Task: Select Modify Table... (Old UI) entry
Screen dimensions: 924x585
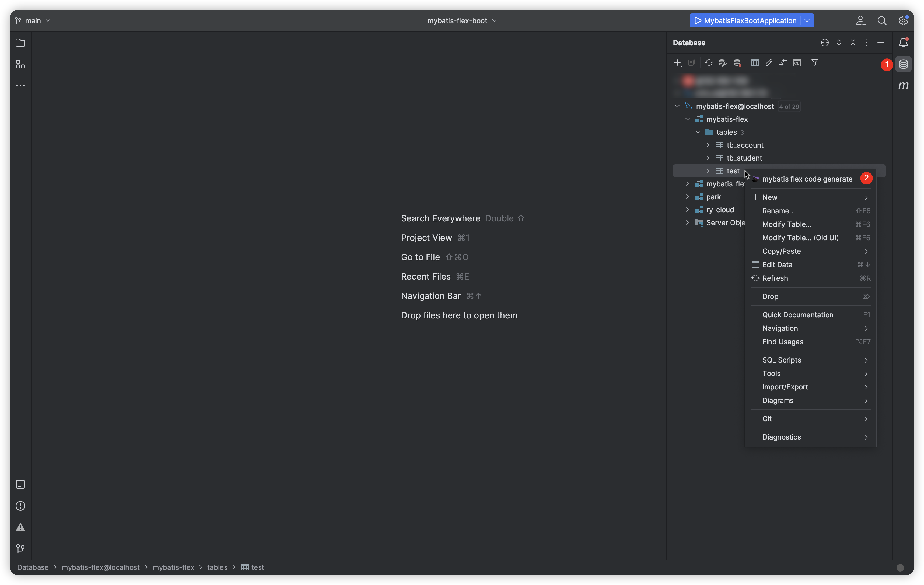Action: [x=810, y=238]
